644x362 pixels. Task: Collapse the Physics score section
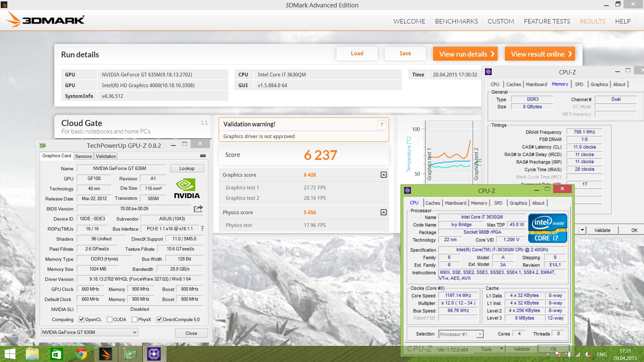(x=384, y=212)
